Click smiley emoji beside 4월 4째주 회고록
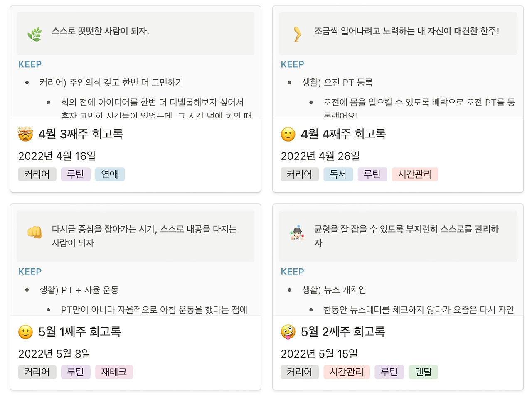 tap(288, 134)
